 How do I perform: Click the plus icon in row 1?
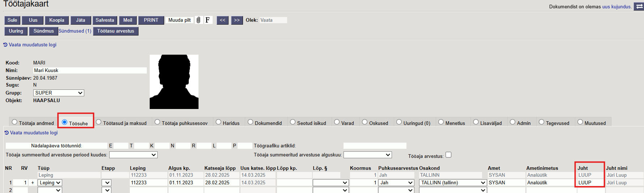pyautogui.click(x=33, y=183)
